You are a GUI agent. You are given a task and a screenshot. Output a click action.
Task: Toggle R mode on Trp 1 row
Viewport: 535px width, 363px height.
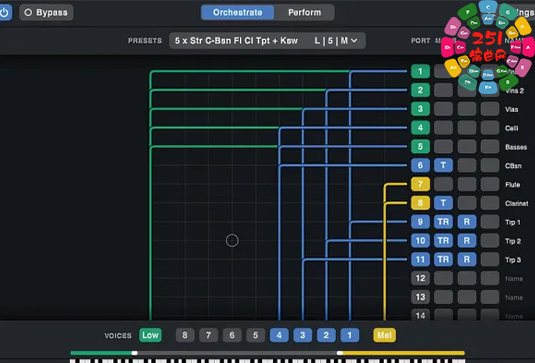coord(467,222)
